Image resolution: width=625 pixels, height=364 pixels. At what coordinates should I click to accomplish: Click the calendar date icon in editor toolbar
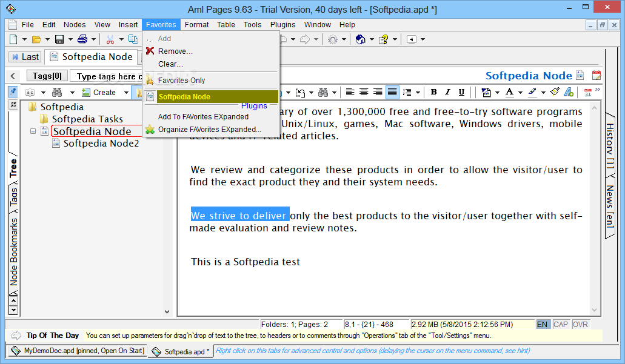(x=588, y=93)
